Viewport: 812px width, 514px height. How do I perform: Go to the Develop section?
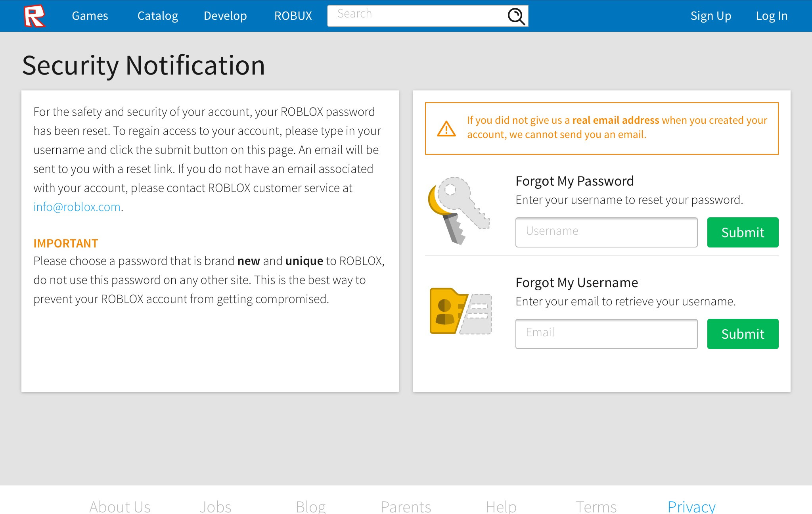click(225, 16)
